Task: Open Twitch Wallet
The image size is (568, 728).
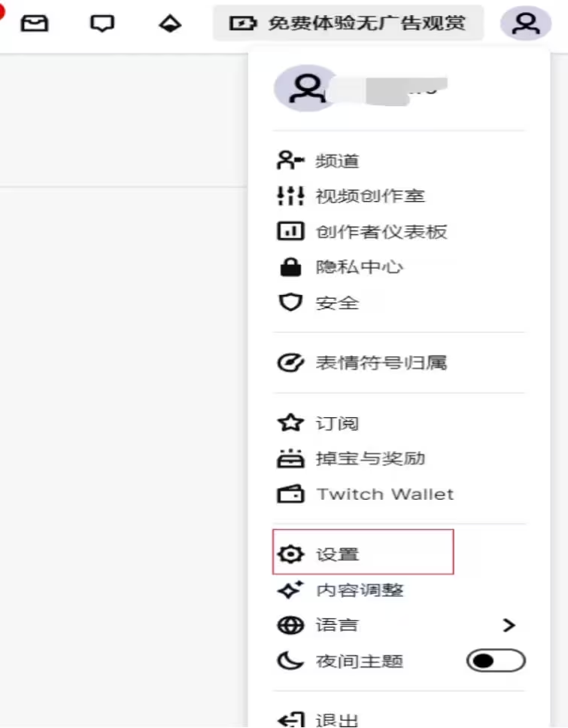Action: (399, 494)
